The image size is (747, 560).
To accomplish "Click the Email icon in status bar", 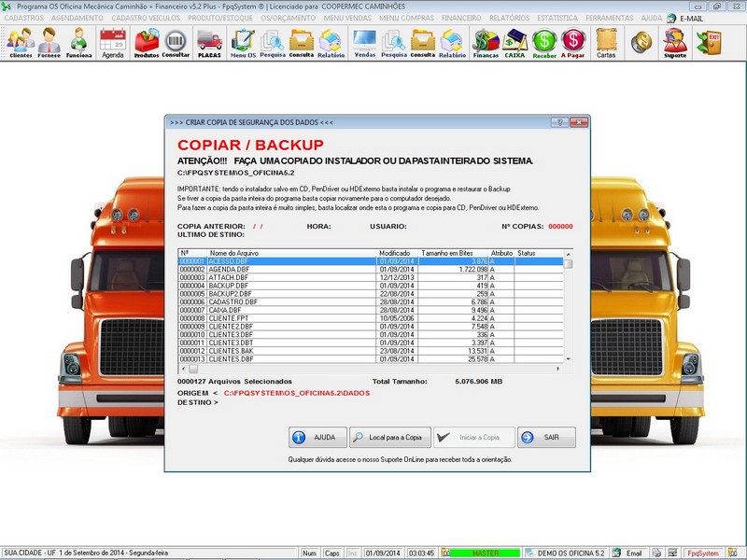I will pyautogui.click(x=622, y=553).
